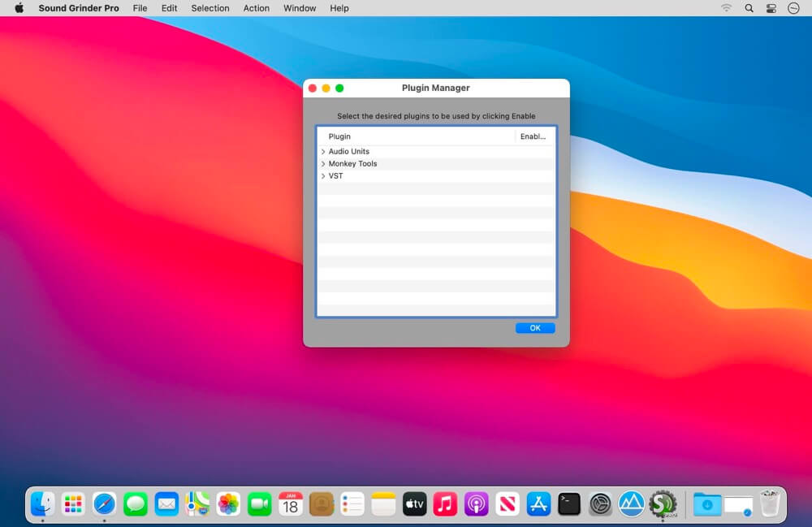The image size is (812, 527).
Task: Expand the Monkey Tools plugin group
Action: pos(323,164)
